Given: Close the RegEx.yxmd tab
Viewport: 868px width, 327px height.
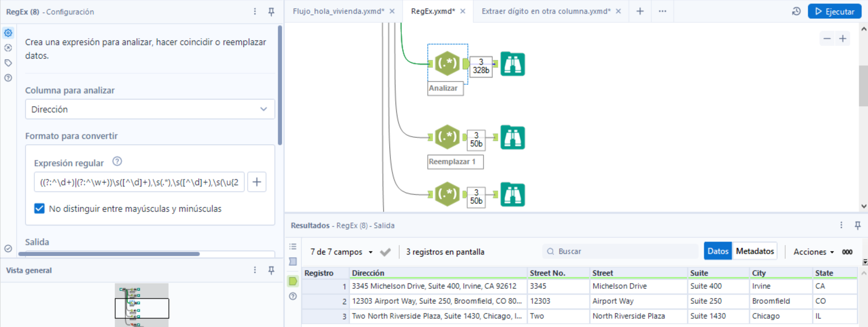Looking at the screenshot, I should 463,11.
